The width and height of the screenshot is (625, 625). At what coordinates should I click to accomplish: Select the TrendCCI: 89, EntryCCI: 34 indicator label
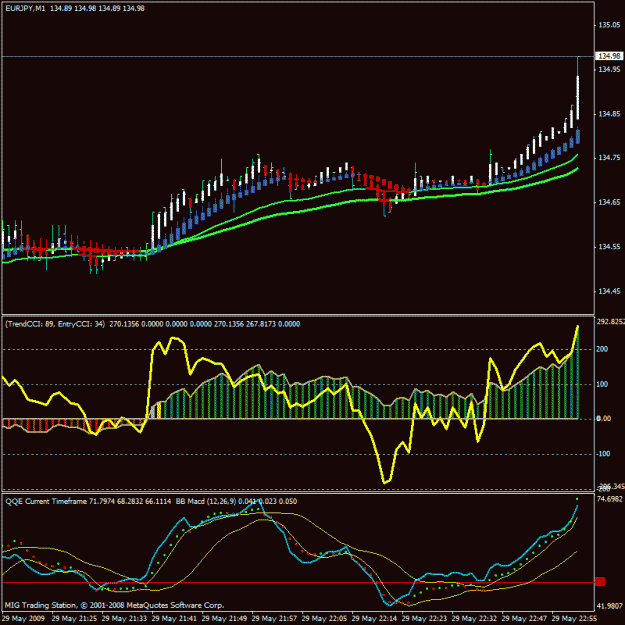[55, 324]
